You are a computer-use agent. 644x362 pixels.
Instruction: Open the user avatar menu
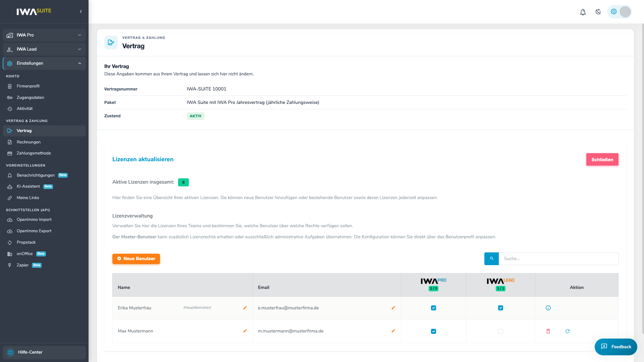625,12
